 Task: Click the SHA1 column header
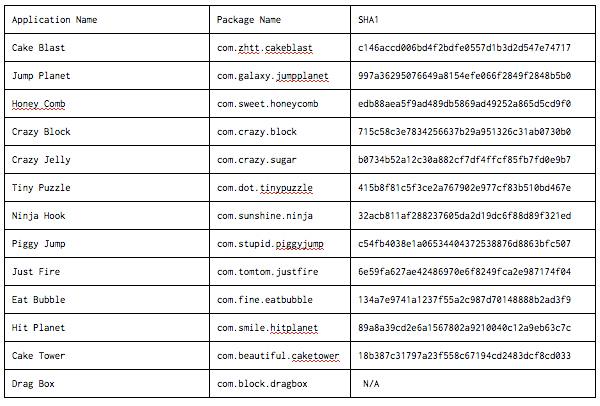tap(369, 19)
